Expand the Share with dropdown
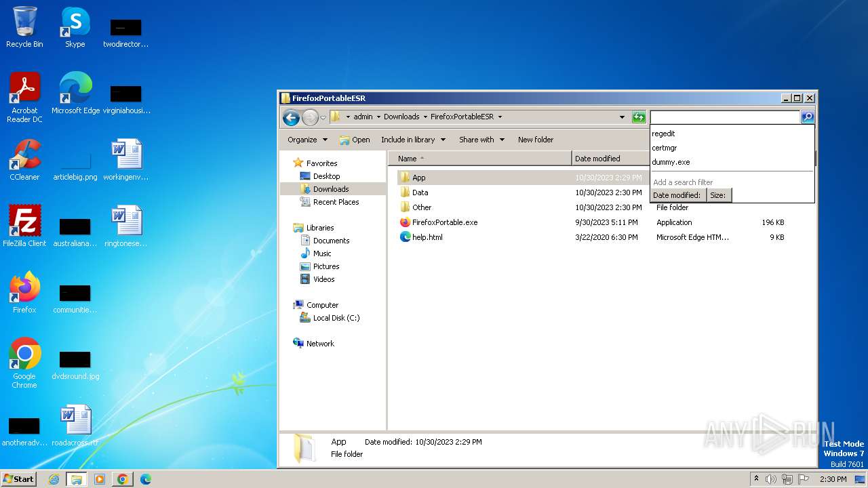This screenshot has width=868, height=488. (x=481, y=140)
